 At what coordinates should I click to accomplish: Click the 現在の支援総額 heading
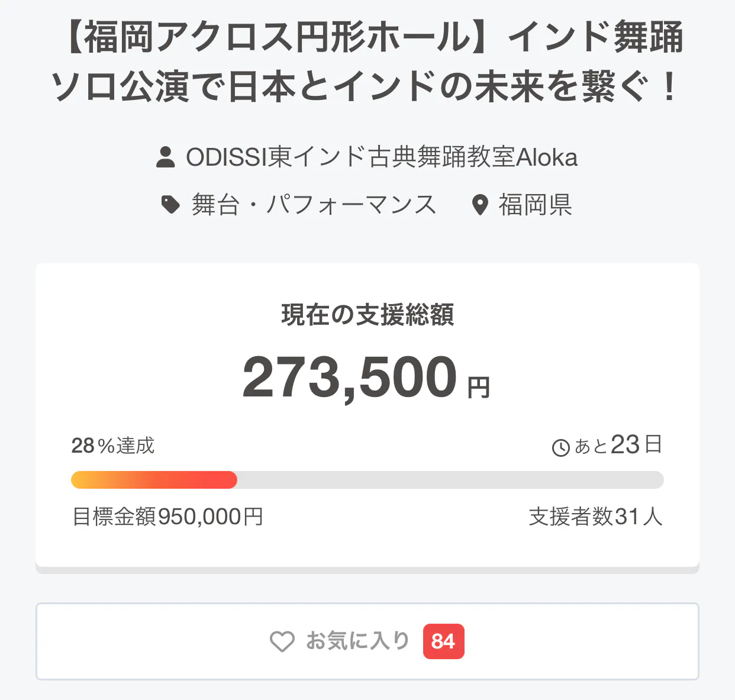point(367,315)
